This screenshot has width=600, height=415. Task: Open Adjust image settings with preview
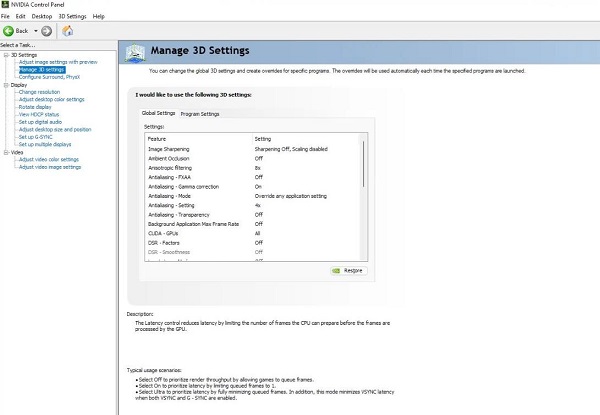click(58, 62)
